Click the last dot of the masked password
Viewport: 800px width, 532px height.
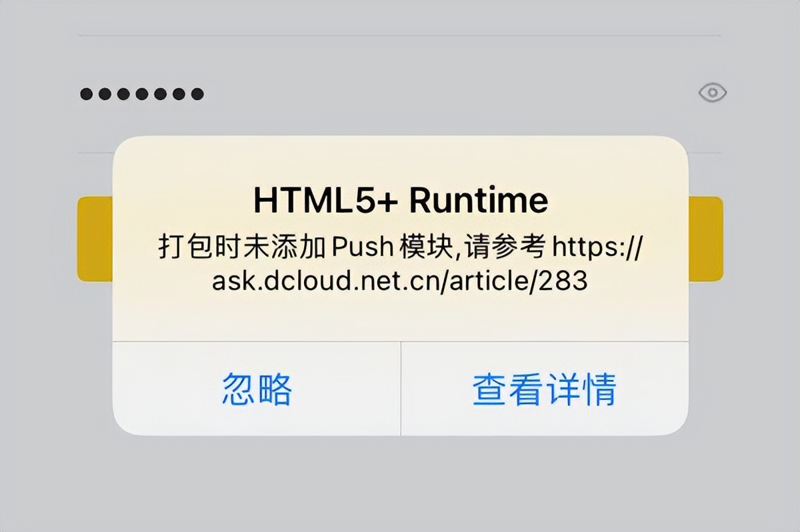click(197, 93)
